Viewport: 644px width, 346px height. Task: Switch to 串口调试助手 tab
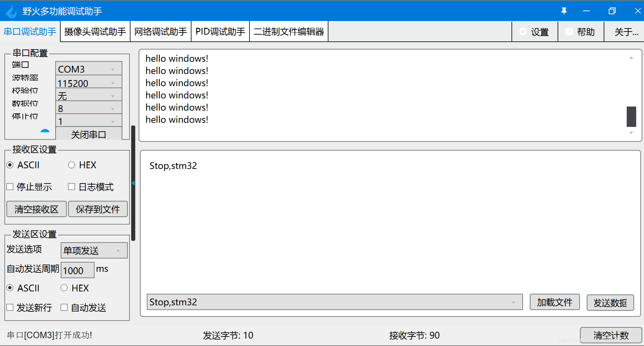(30, 32)
